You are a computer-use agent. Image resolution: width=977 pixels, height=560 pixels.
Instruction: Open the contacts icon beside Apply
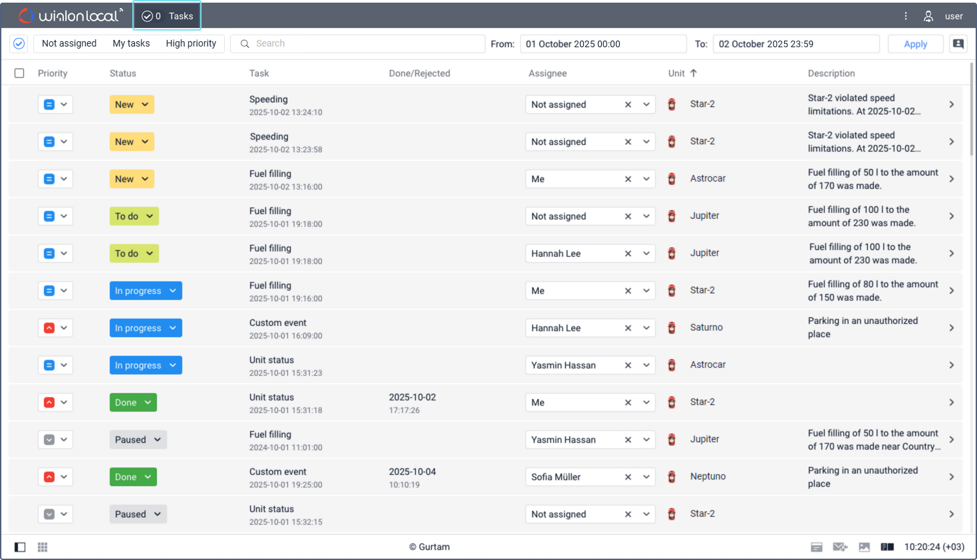958,44
